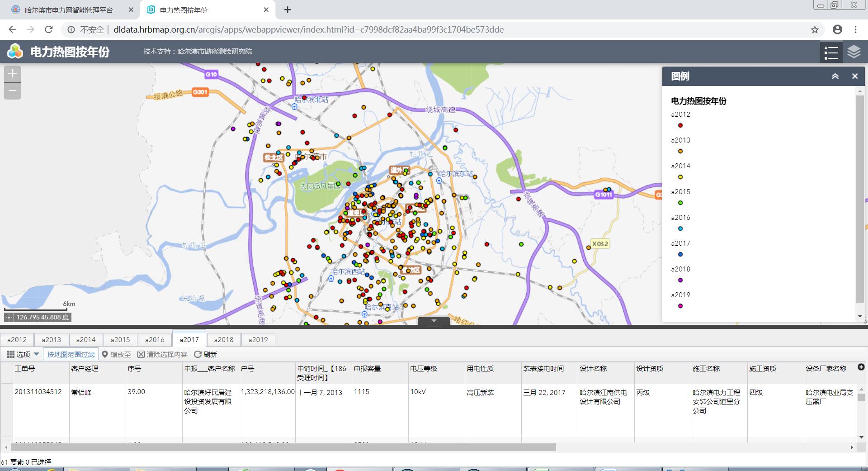The width and height of the screenshot is (868, 471).
Task: Switch to the a2015 table tab
Action: pyautogui.click(x=120, y=340)
